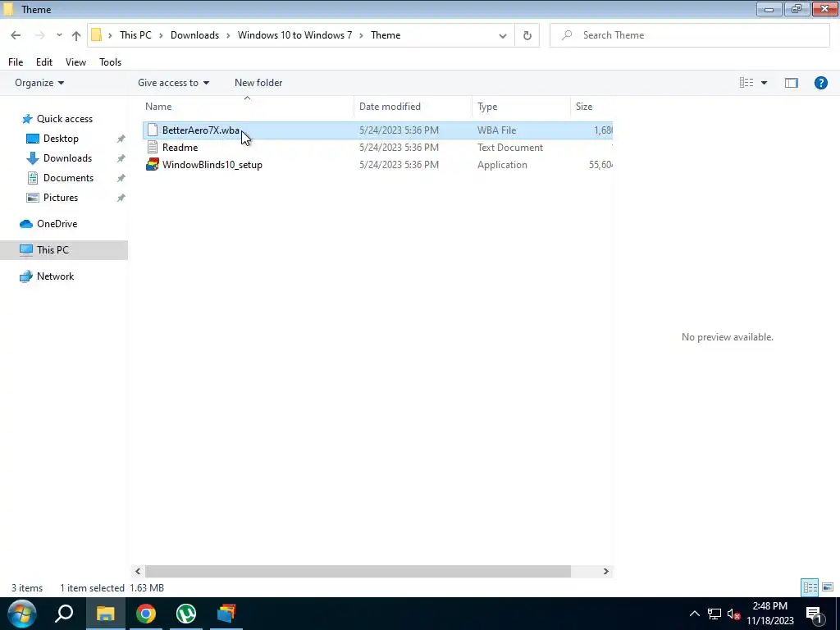The image size is (840, 630).
Task: Open the Tools menu
Action: [111, 62]
